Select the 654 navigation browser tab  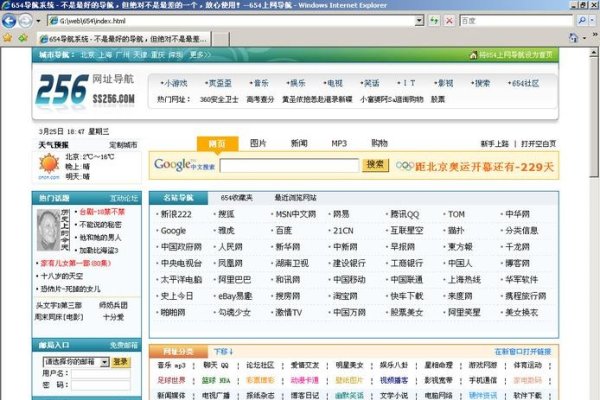(124, 39)
